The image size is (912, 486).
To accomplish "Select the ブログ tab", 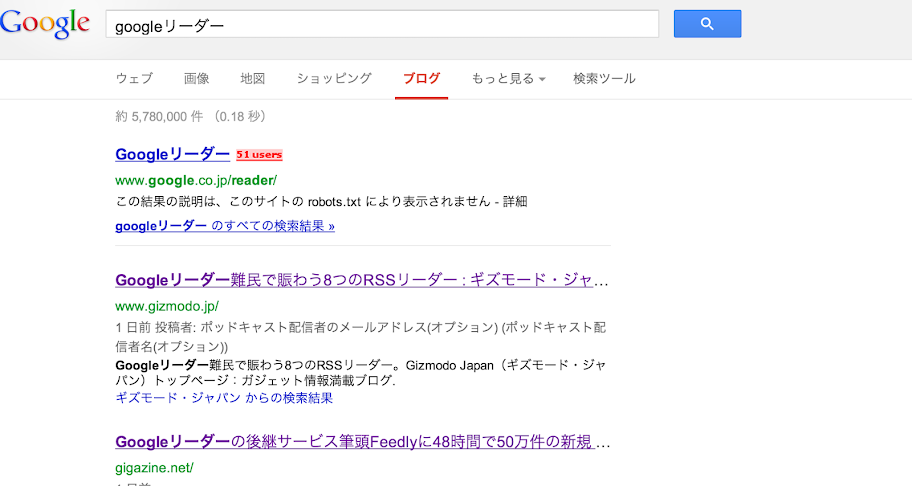I will click(422, 78).
